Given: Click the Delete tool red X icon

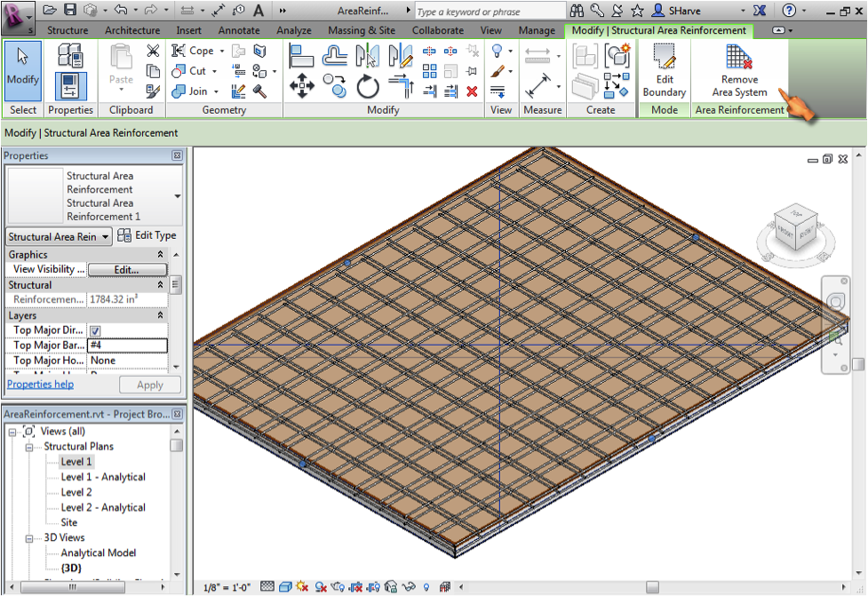Looking at the screenshot, I should (473, 90).
